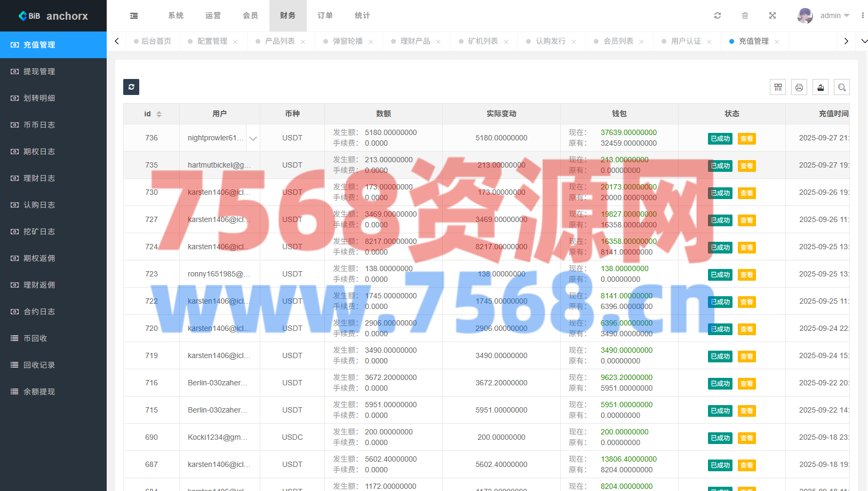Viewport: 868px width, 491px height.
Task: Click the print table icon
Action: pos(799,88)
